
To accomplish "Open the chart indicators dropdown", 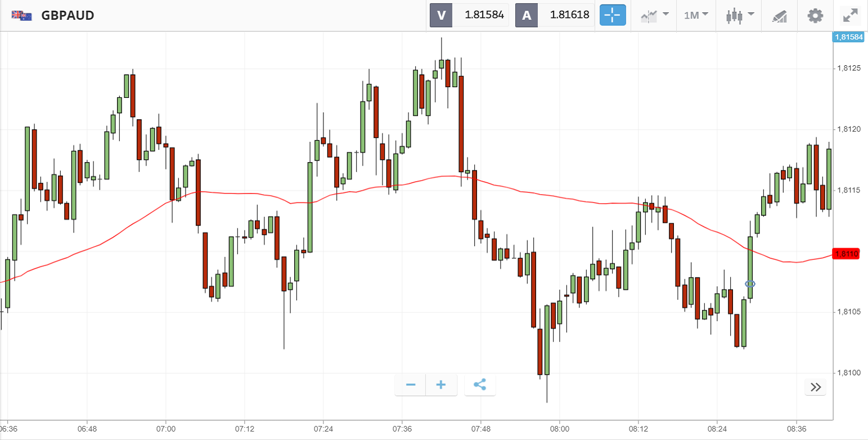I will pos(654,15).
